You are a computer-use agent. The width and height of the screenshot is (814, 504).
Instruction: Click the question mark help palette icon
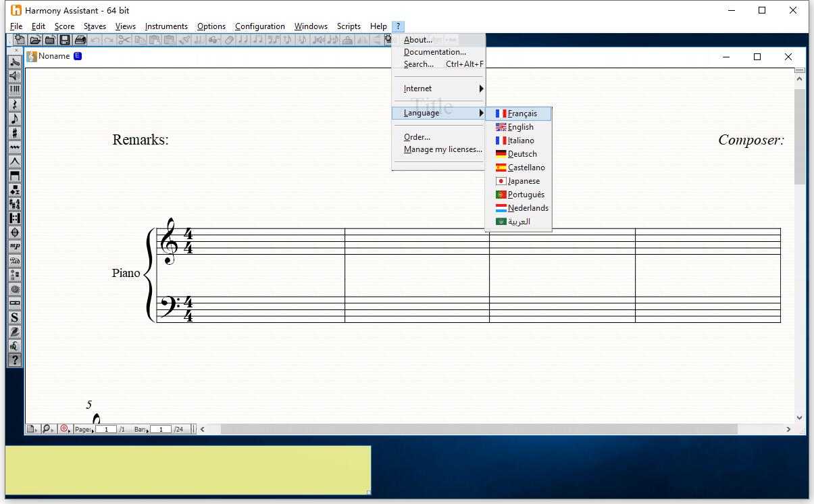click(x=15, y=359)
